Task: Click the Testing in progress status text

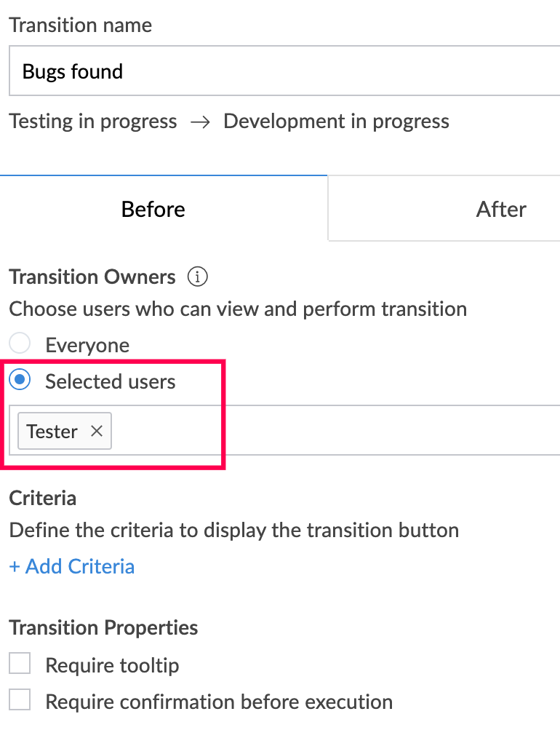Action: (93, 122)
